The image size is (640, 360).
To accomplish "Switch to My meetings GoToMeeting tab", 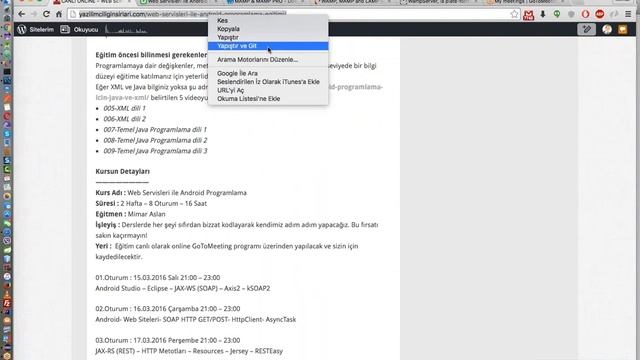I will [x=524, y=2].
